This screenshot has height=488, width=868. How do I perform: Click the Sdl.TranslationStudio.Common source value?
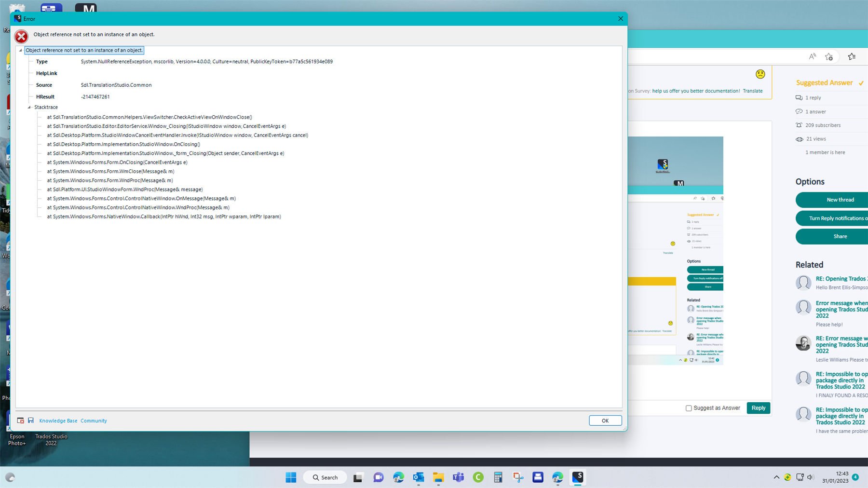116,85
